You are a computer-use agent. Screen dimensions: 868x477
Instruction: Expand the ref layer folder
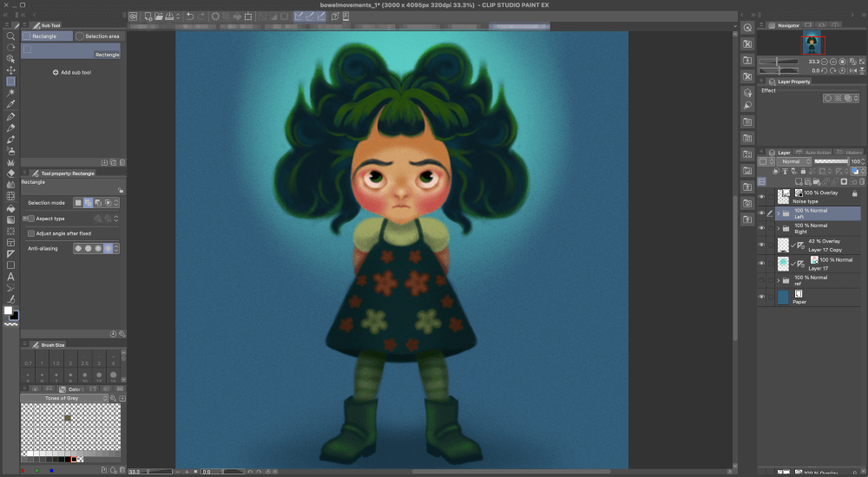779,280
